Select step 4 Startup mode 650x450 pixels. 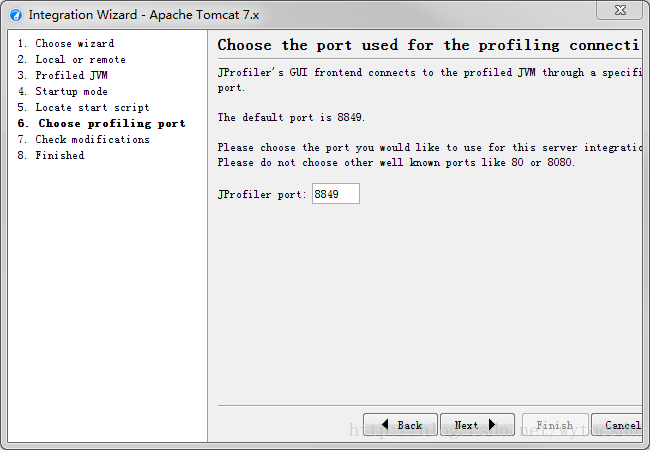[63, 91]
